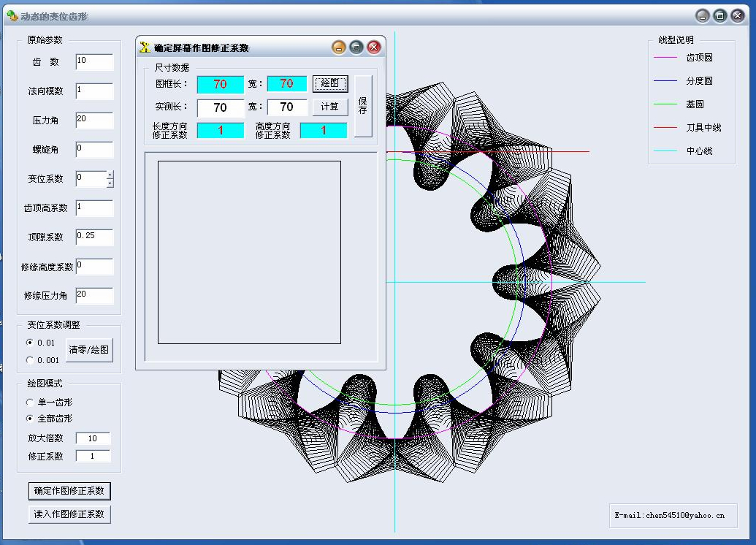The height and width of the screenshot is (545, 756).
Task: Click the 齿顶高系数 input field
Action: [x=94, y=208]
